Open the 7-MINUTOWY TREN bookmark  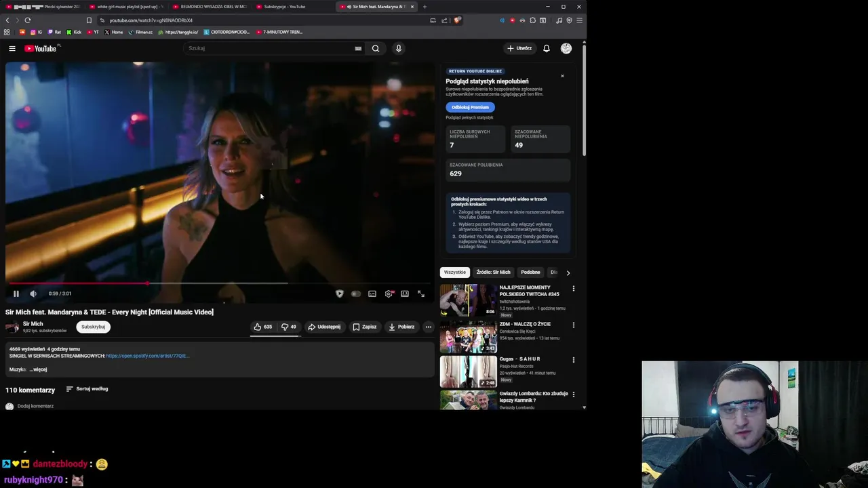tap(279, 32)
